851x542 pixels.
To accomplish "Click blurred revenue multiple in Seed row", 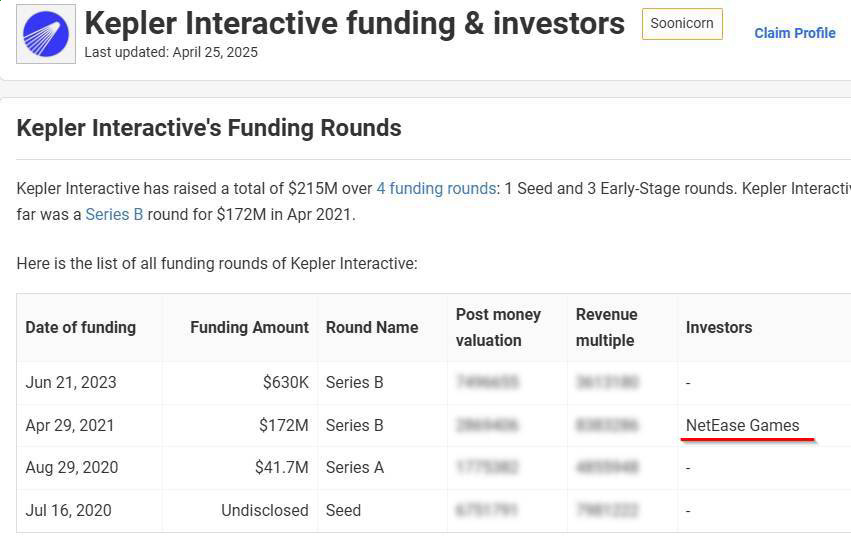I will pos(607,510).
